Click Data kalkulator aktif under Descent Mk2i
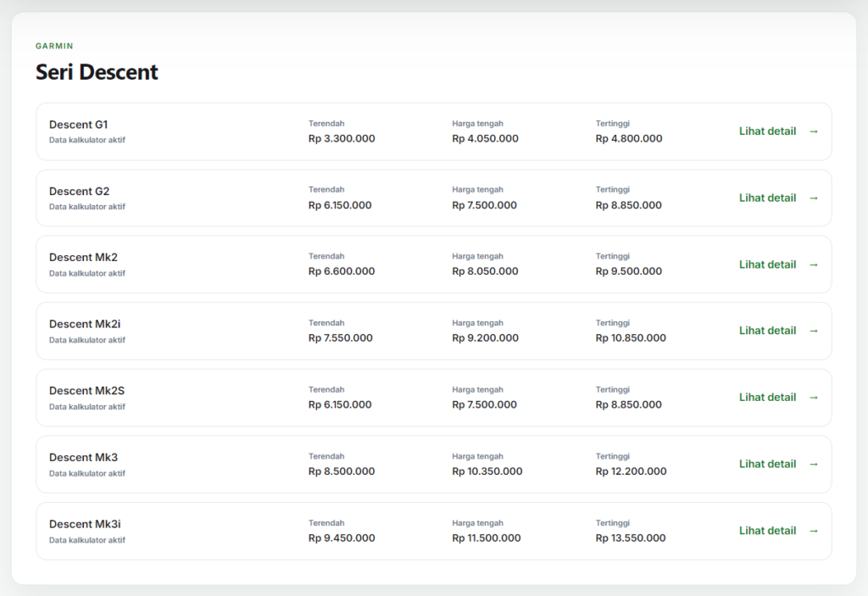This screenshot has width=868, height=596. coord(87,340)
